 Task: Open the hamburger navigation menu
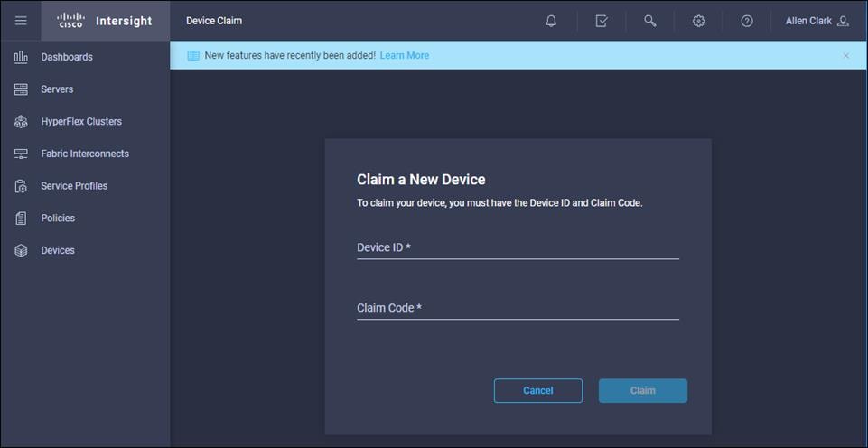[21, 21]
